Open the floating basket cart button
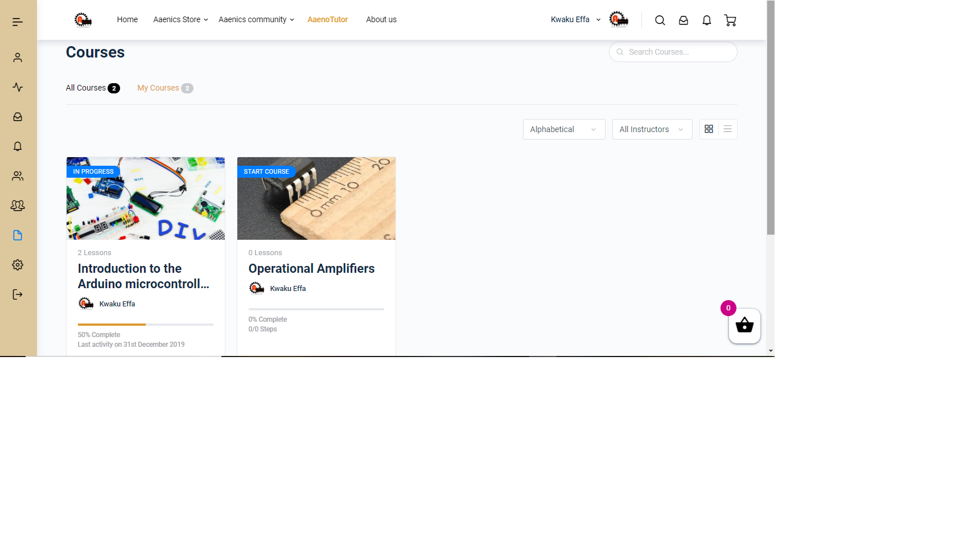Image resolution: width=980 pixels, height=549 pixels. 744,326
